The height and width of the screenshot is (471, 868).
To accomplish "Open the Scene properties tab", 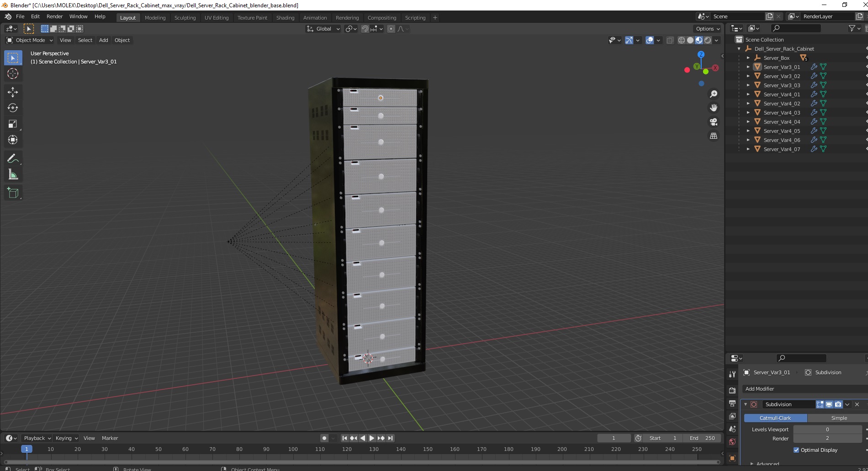I will [x=732, y=429].
